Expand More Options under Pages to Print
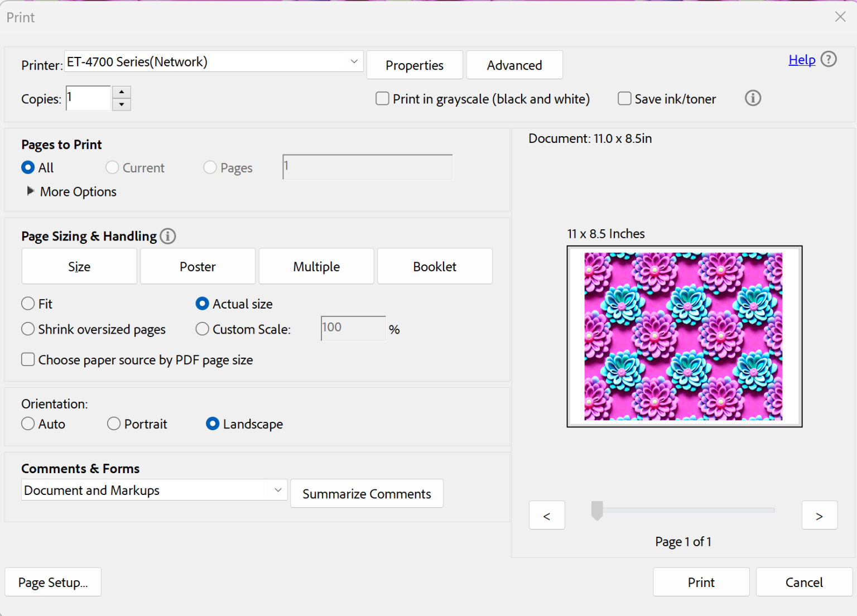The height and width of the screenshot is (616, 857). (x=31, y=191)
